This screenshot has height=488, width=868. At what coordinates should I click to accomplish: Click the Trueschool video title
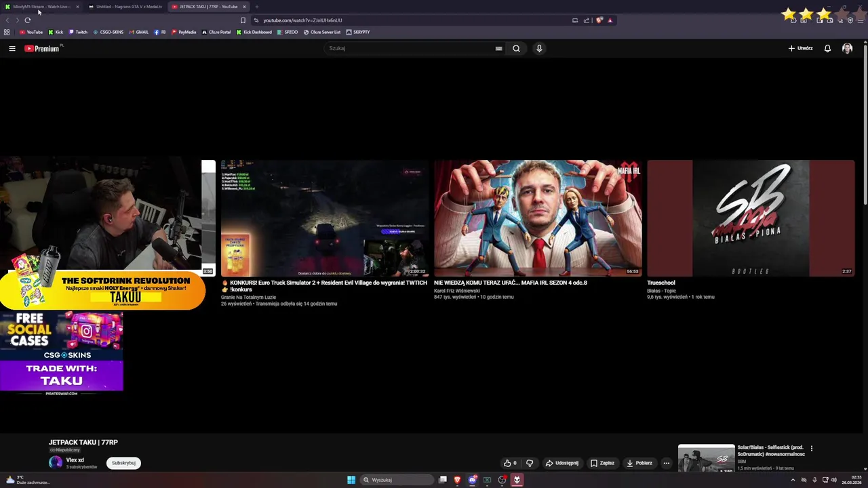[661, 283]
